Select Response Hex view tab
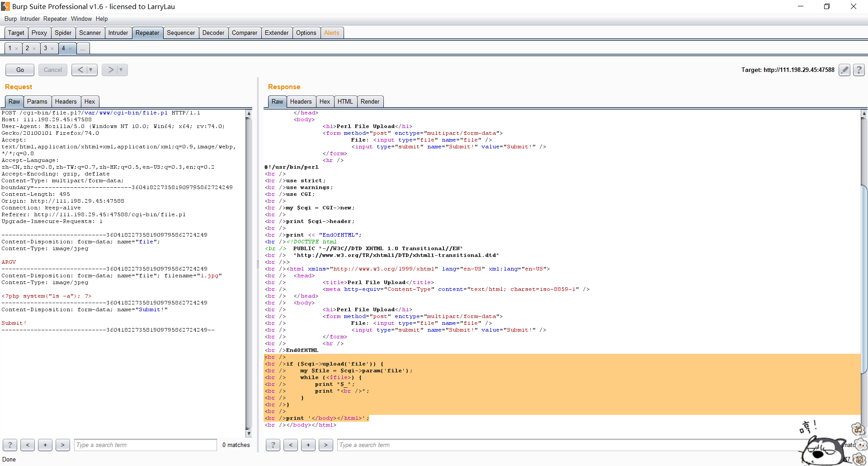Screen dimensions: 868x466 (x=325, y=101)
